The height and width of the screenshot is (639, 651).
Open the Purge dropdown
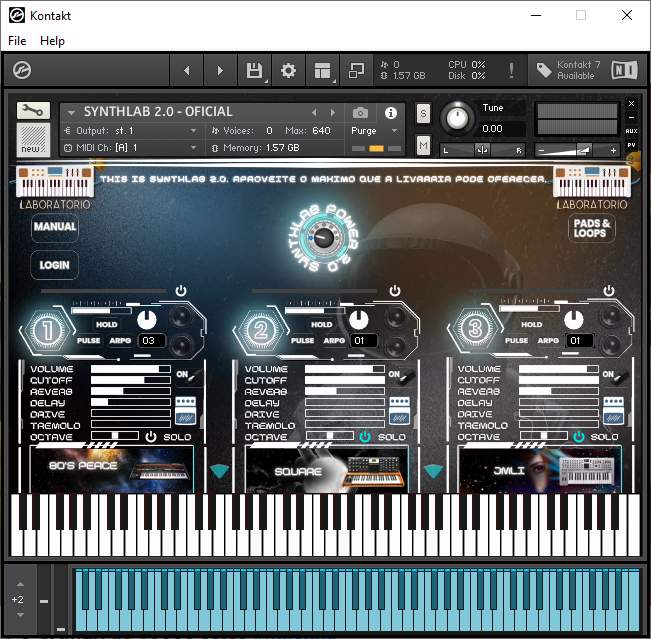tap(374, 131)
